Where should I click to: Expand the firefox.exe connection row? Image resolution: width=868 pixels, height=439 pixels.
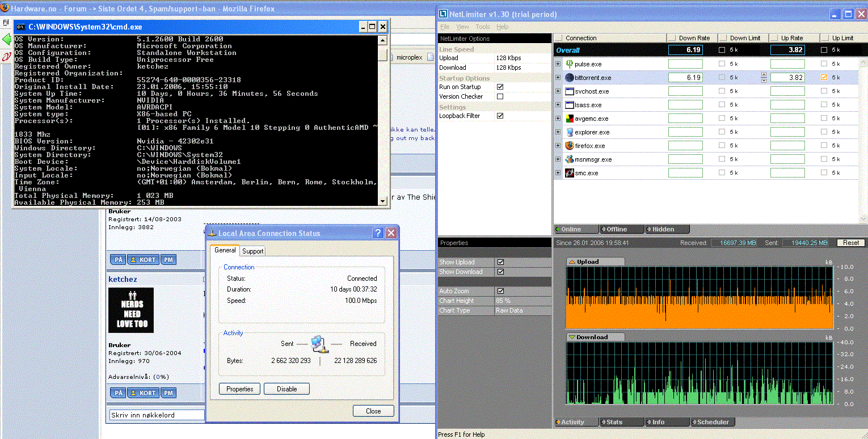558,146
